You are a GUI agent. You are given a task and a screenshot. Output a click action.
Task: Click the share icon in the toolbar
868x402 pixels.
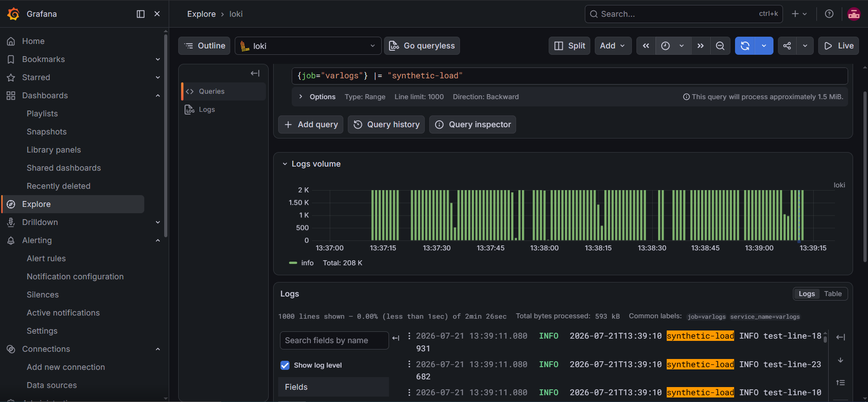tap(787, 46)
